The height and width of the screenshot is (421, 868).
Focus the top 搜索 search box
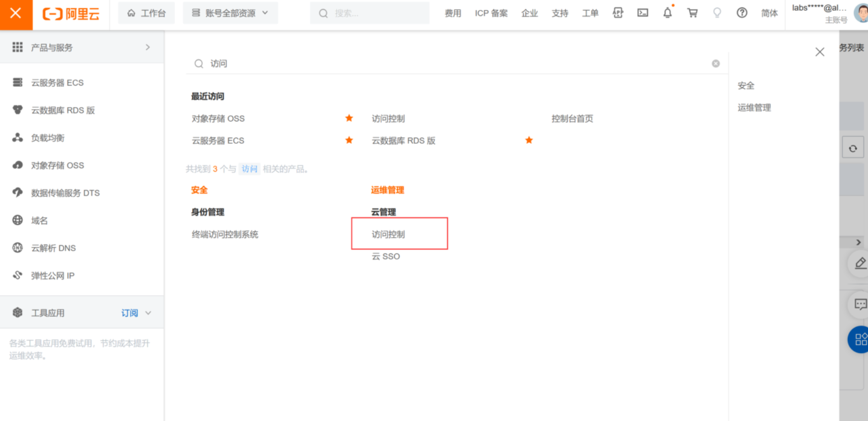[369, 13]
